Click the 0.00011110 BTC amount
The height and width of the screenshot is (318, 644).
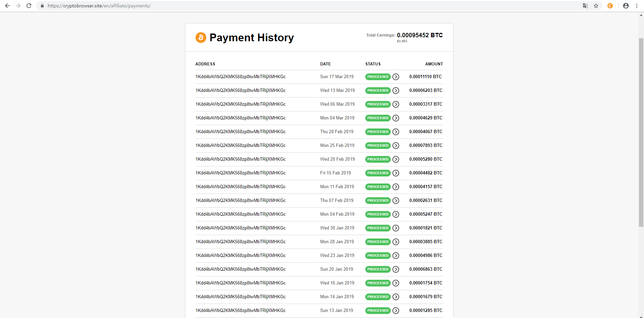[x=425, y=77]
